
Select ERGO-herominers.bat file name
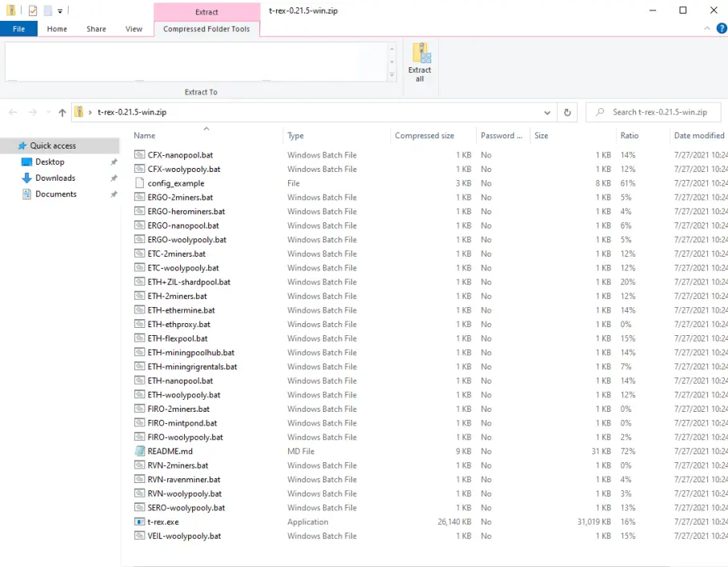pos(186,211)
